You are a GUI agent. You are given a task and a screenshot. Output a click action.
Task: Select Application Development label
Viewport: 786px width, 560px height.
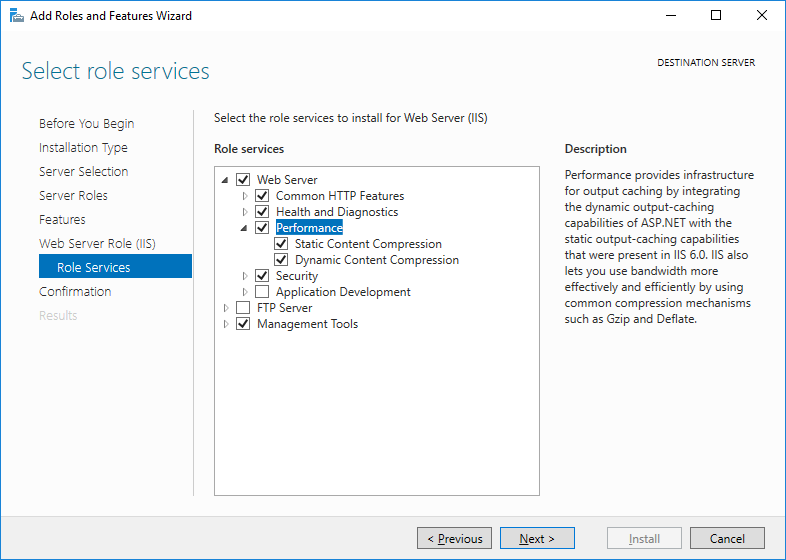coord(343,292)
